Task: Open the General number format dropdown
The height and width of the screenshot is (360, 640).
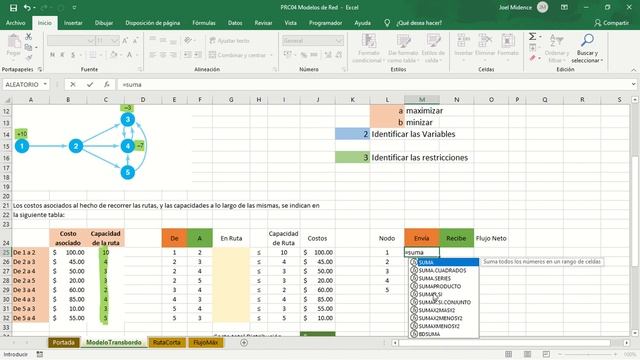Action: [x=339, y=40]
